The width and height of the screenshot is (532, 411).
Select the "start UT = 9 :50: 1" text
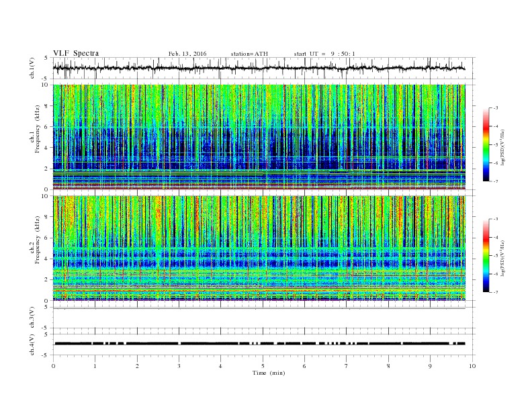[324, 54]
